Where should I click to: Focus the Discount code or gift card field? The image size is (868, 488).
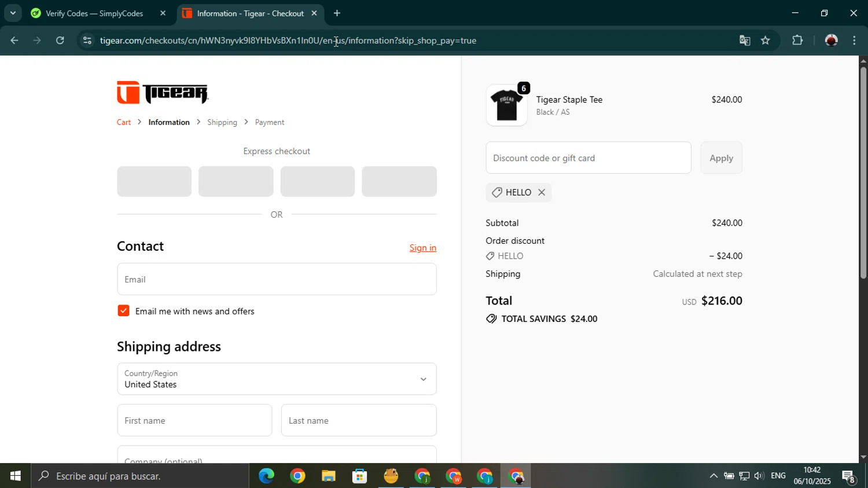pos(589,157)
